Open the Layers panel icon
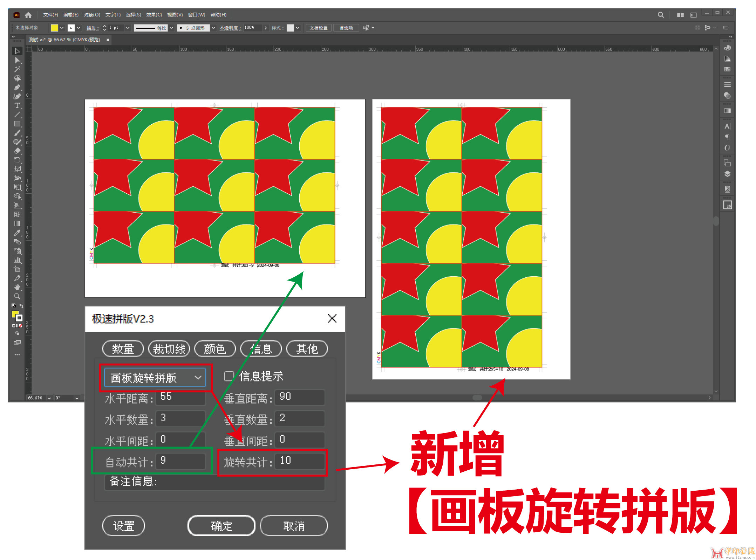The height and width of the screenshot is (560, 756). click(x=727, y=174)
